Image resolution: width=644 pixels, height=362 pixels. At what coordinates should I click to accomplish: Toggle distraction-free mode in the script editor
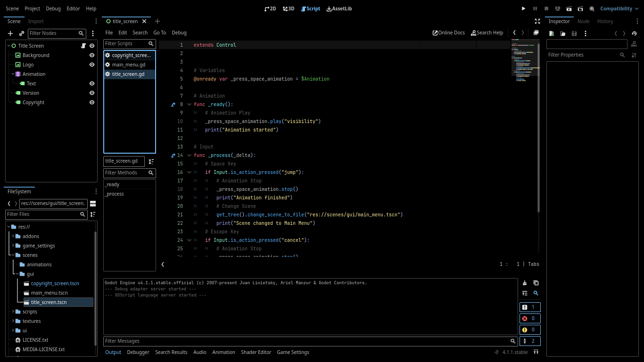(x=537, y=21)
